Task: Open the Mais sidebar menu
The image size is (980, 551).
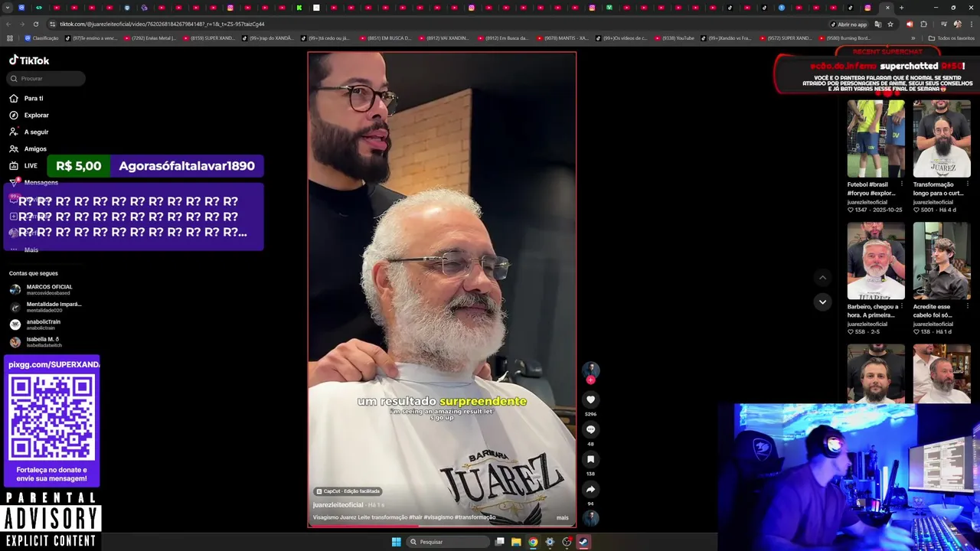Action: [31, 250]
